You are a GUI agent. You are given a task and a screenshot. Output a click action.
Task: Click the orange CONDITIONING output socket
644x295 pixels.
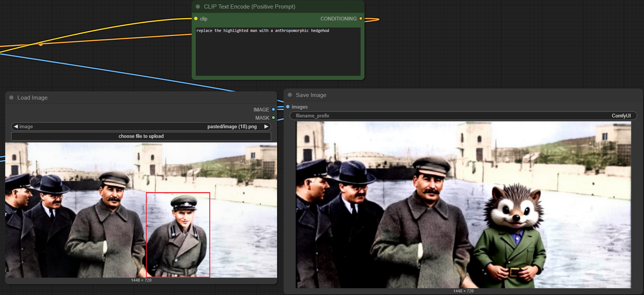pos(361,19)
